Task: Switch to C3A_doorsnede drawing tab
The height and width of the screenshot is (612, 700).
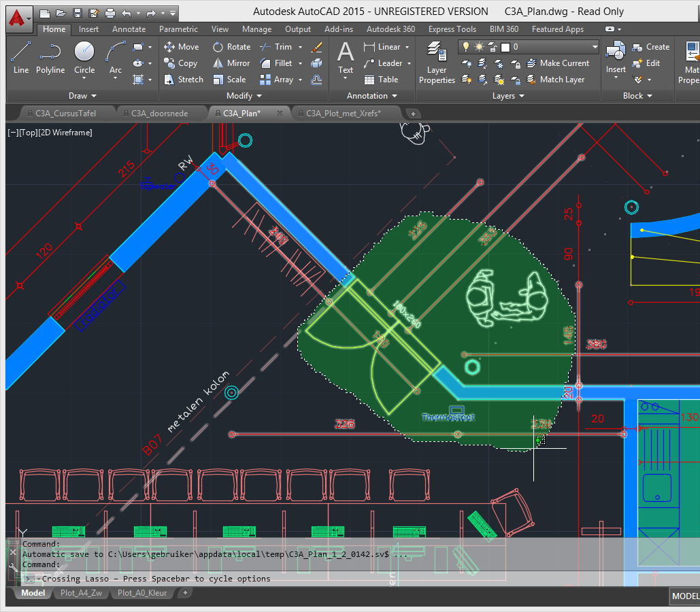Action: pos(159,114)
